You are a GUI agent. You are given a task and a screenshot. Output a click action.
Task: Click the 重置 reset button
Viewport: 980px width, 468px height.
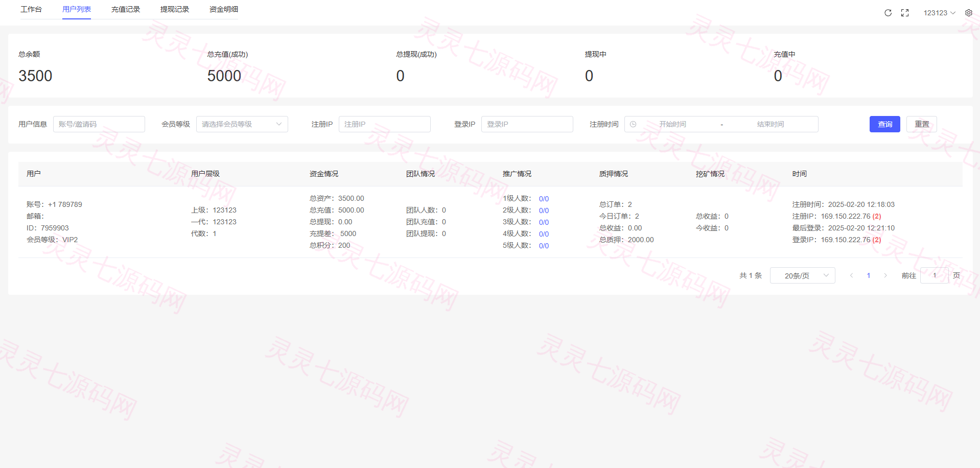tap(922, 124)
